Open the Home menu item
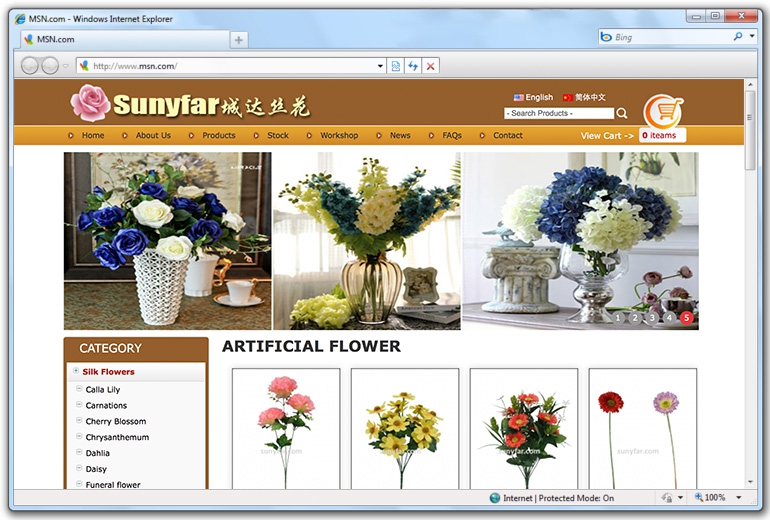The height and width of the screenshot is (520, 770). [x=93, y=136]
